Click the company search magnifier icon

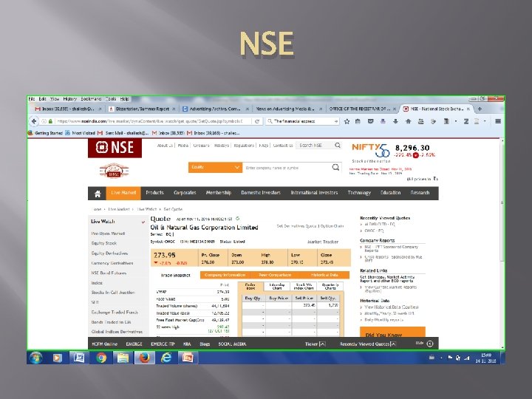click(335, 167)
